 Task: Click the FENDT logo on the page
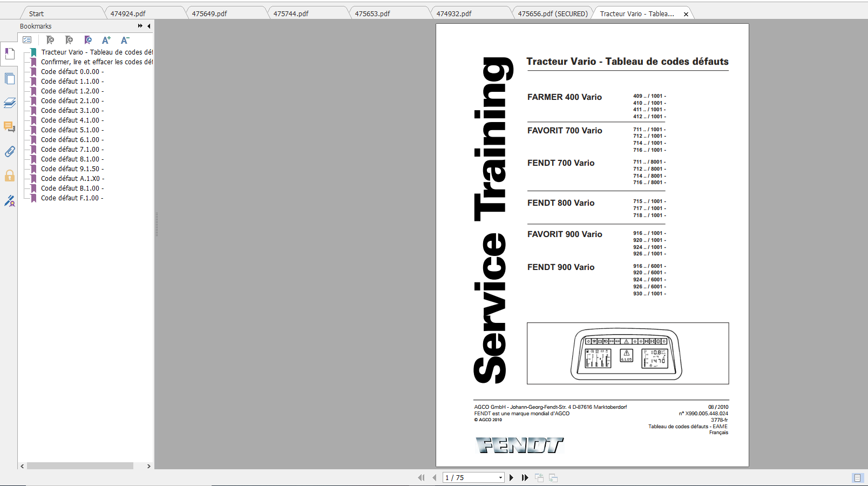[519, 446]
